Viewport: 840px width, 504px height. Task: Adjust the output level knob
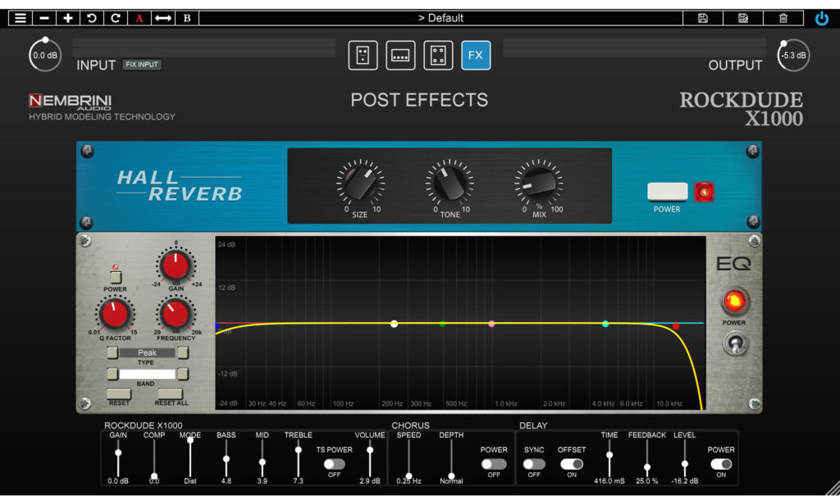(793, 55)
